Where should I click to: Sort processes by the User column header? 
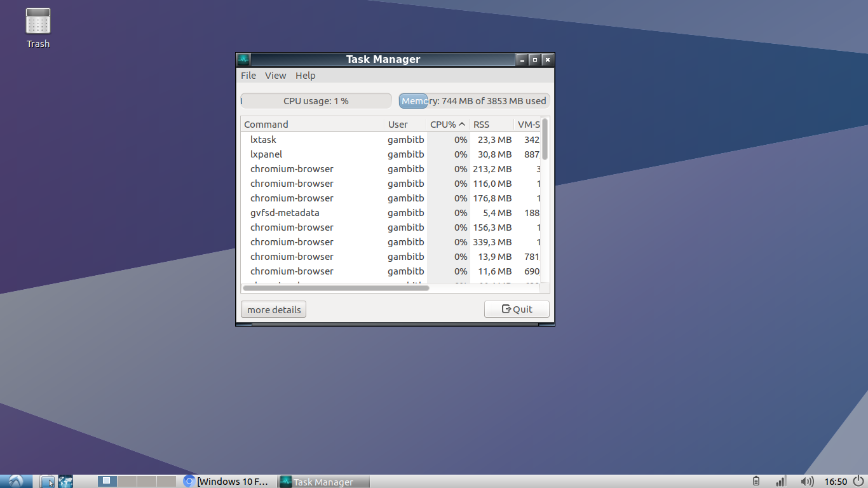tap(405, 125)
